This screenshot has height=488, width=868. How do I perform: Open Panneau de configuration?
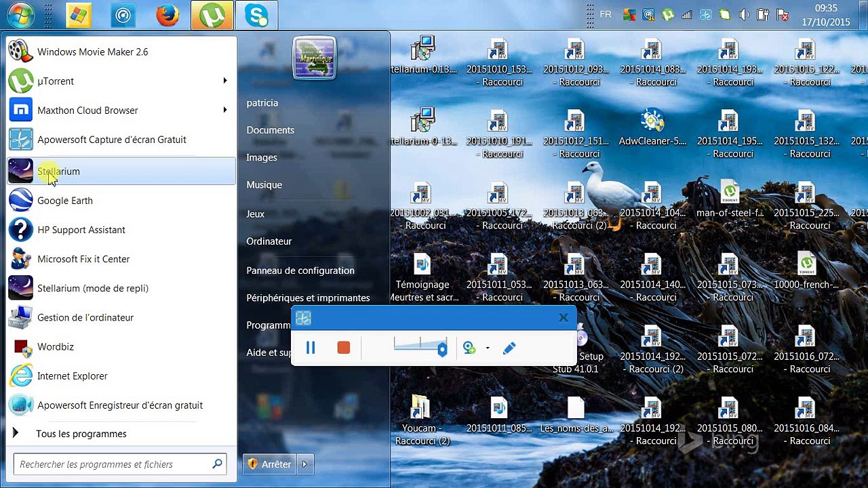(300, 270)
